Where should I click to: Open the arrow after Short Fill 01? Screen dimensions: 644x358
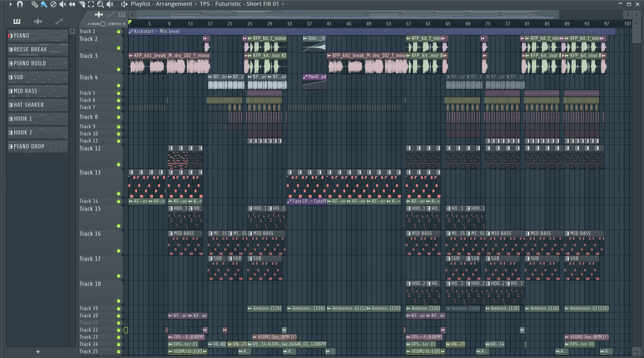point(283,4)
